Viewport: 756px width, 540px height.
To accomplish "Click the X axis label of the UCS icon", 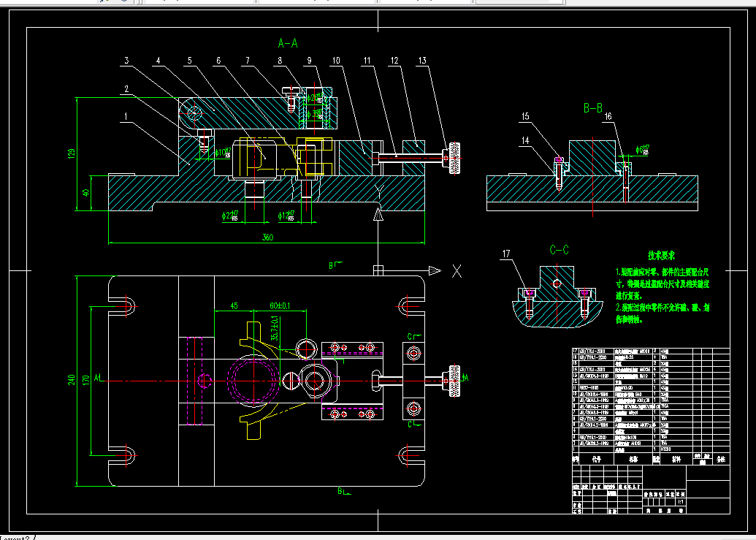I will [x=457, y=271].
